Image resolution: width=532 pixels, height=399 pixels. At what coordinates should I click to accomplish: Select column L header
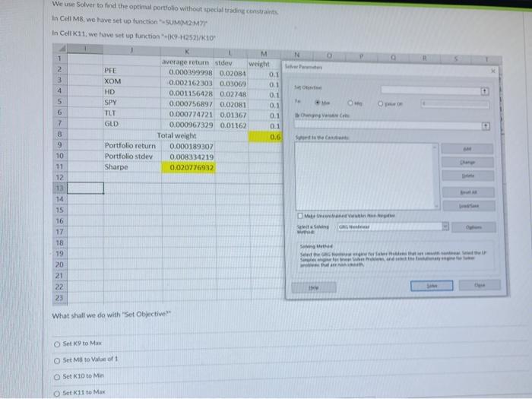point(230,52)
